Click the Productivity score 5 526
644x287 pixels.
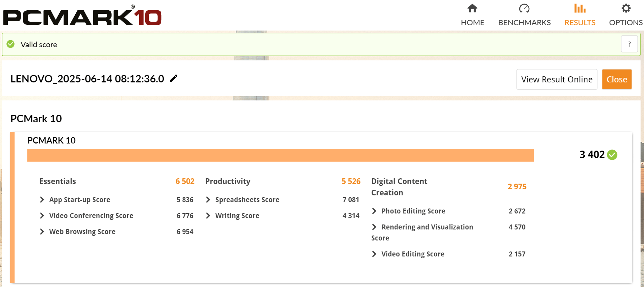pos(351,181)
